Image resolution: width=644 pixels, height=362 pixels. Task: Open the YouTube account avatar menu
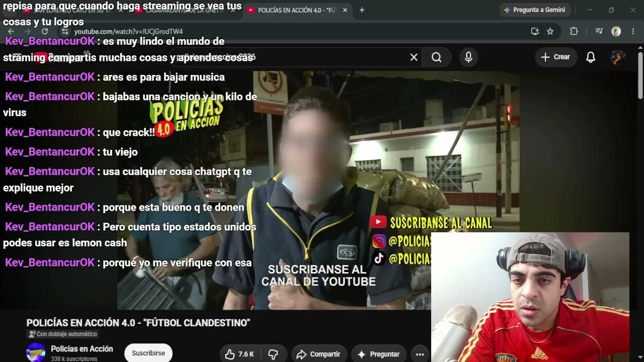618,57
